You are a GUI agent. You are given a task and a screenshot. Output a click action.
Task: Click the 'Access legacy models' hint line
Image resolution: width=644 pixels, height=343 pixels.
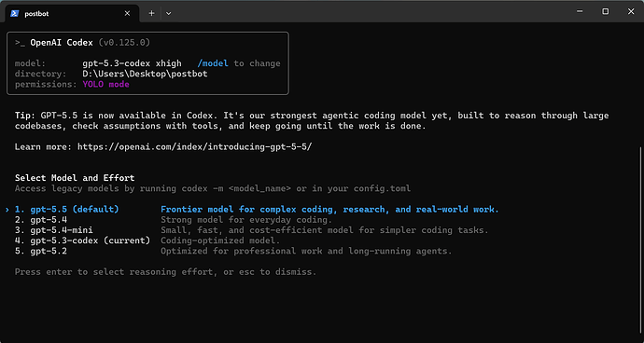click(213, 188)
